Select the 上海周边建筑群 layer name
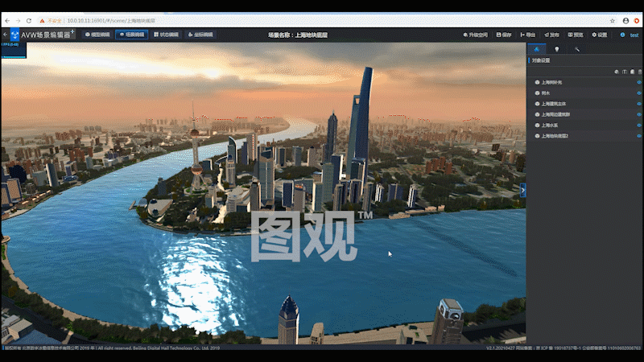This screenshot has height=362, width=644. point(555,114)
